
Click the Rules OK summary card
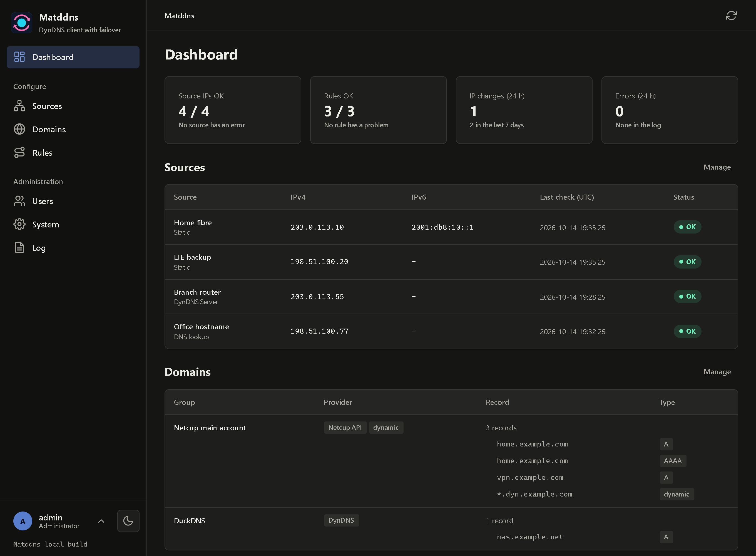point(379,110)
